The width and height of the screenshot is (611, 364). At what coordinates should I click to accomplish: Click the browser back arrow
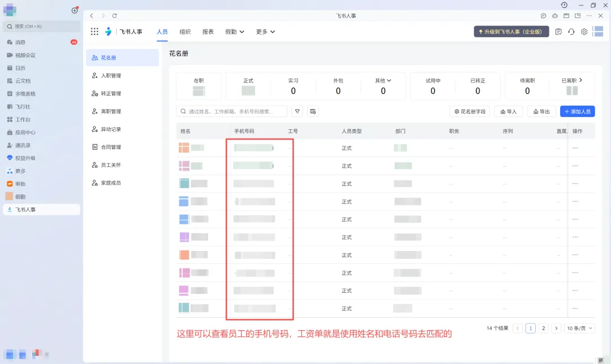click(92, 16)
